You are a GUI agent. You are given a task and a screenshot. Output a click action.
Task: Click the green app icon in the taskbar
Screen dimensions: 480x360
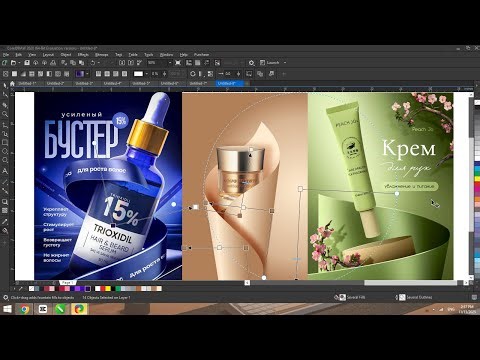point(60,309)
